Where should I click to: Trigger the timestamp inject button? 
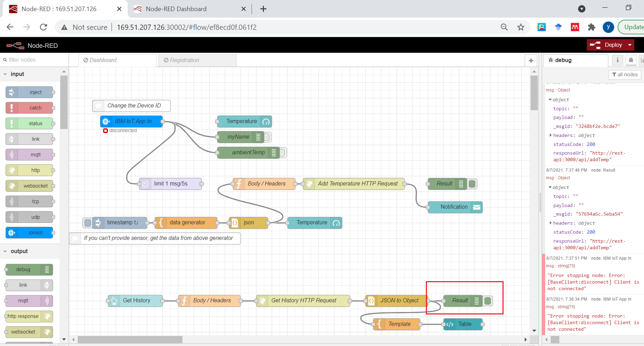[x=88, y=223]
